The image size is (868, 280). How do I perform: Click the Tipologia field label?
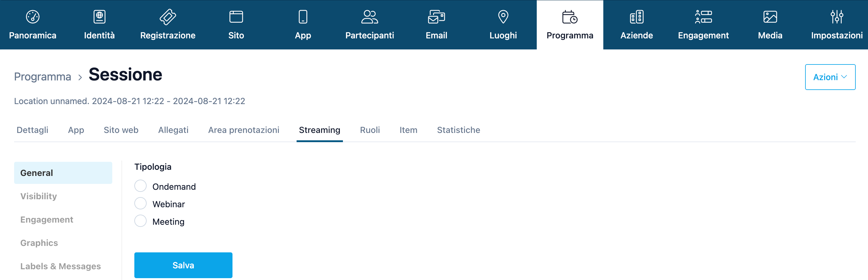pos(153,167)
